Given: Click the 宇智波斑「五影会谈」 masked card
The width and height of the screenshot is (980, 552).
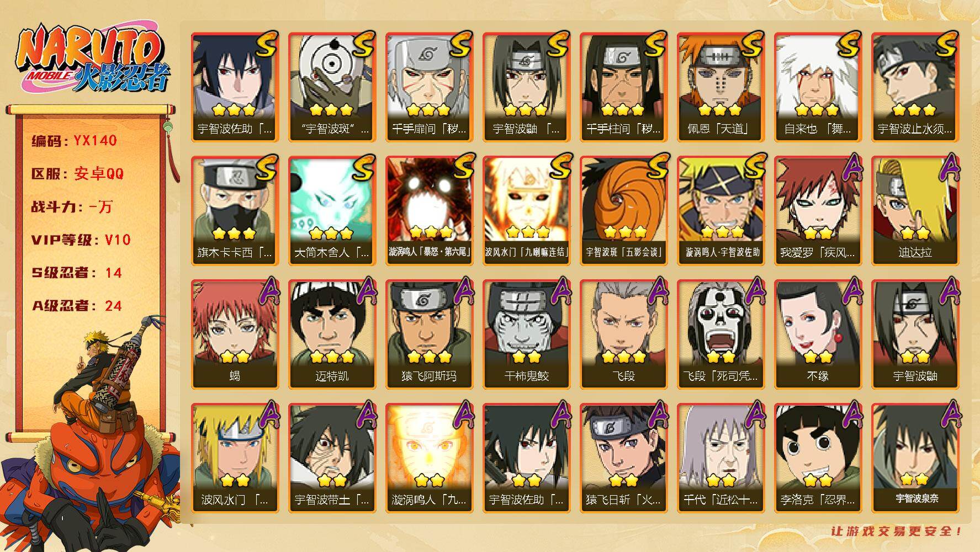Looking at the screenshot, I should 624,211.
